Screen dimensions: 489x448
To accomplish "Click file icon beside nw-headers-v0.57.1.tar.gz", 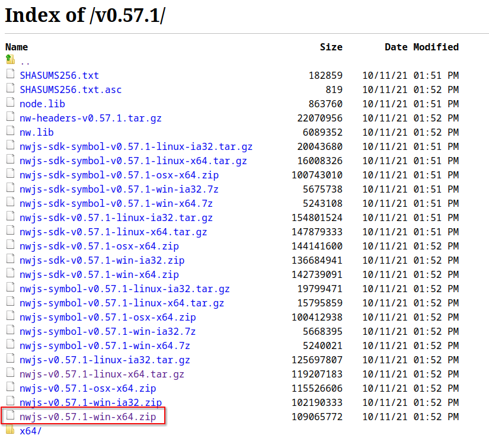I will pyautogui.click(x=10, y=116).
